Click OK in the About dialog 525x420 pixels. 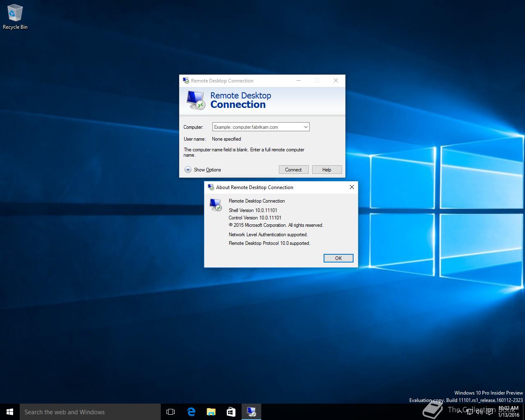pos(338,258)
